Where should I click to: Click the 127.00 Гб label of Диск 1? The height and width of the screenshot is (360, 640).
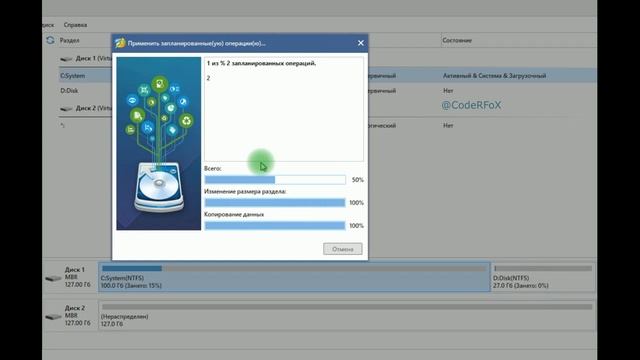78,284
